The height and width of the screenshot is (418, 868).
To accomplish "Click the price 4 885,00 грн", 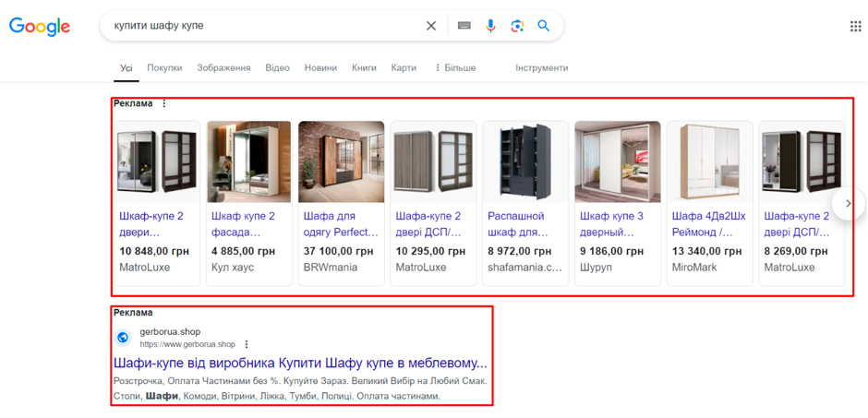I will [243, 252].
